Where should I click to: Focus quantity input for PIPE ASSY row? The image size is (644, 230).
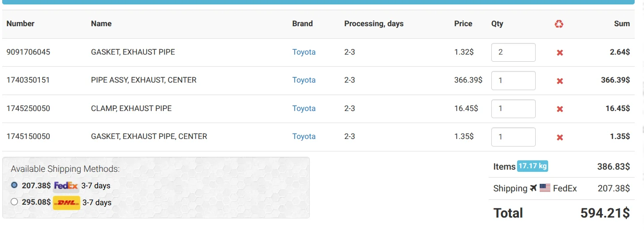[513, 80]
